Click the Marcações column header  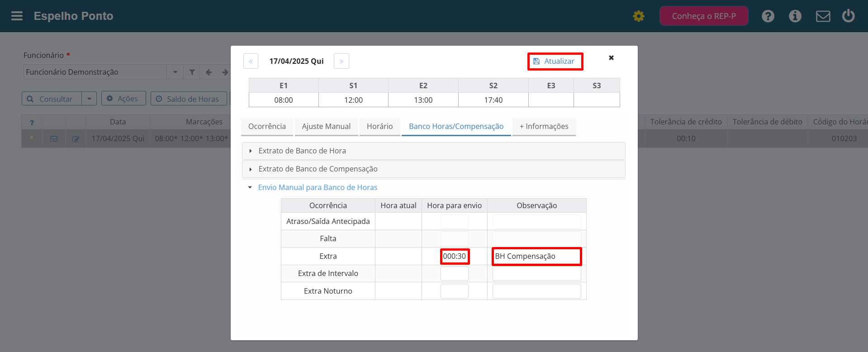(x=204, y=122)
